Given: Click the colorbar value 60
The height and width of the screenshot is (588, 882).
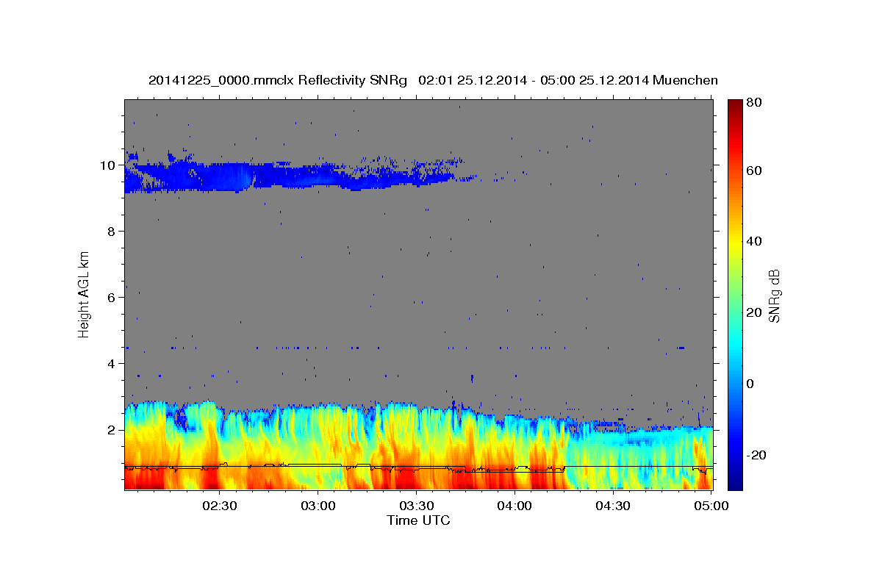Looking at the screenshot, I should coord(753,171).
